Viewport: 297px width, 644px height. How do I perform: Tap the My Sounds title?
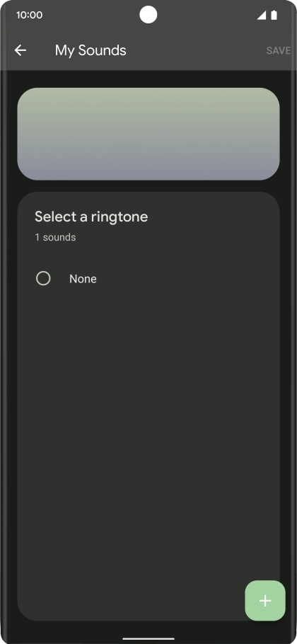pyautogui.click(x=91, y=50)
